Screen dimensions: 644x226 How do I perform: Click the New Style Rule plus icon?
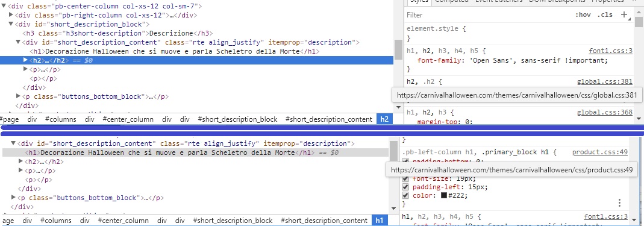coord(624,15)
